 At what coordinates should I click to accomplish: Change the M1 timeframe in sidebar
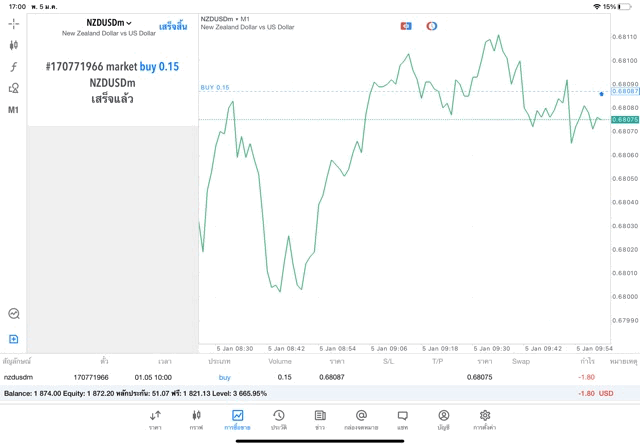click(x=13, y=110)
